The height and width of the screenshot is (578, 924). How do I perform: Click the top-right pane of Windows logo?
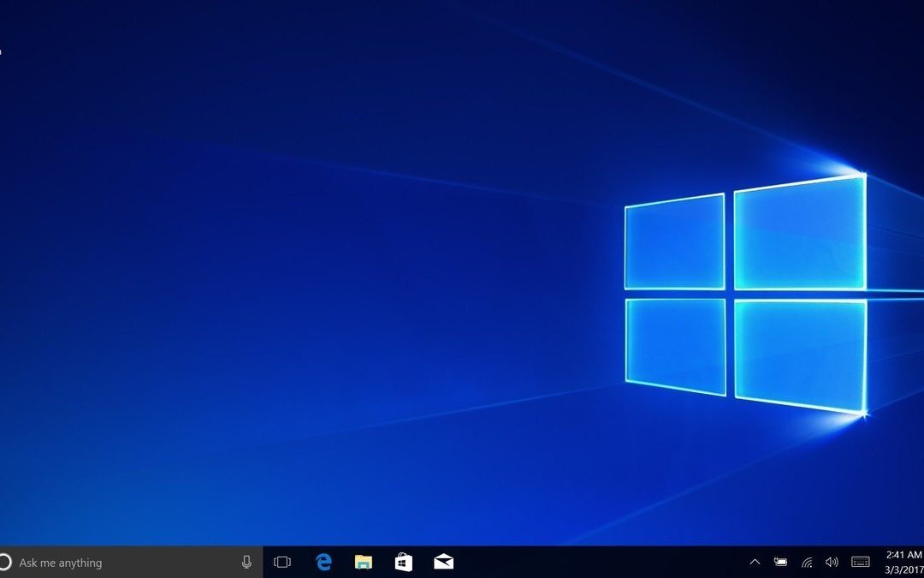(x=799, y=235)
